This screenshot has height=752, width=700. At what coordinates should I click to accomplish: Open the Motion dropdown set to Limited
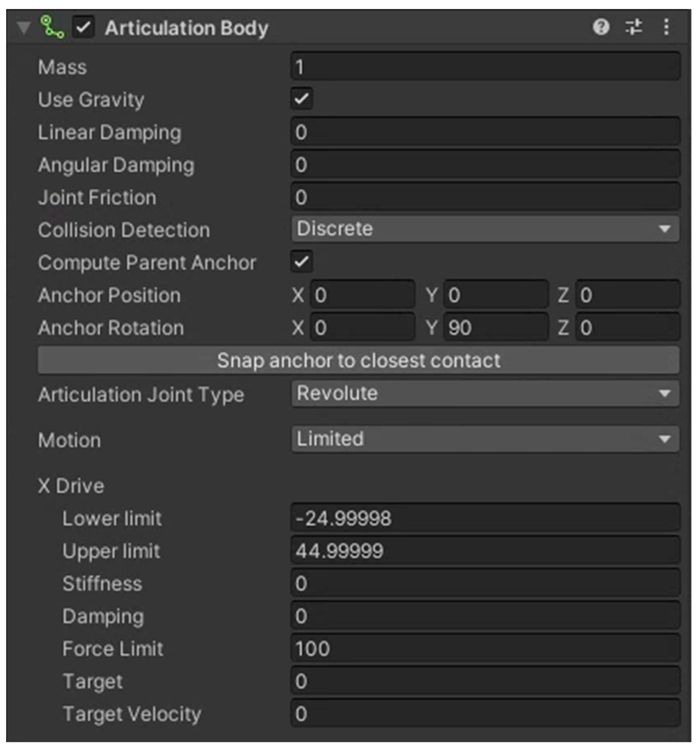pos(485,439)
